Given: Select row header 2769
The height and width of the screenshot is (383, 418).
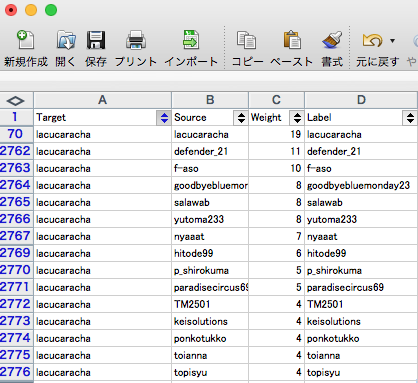Looking at the screenshot, I should pyautogui.click(x=16, y=253).
